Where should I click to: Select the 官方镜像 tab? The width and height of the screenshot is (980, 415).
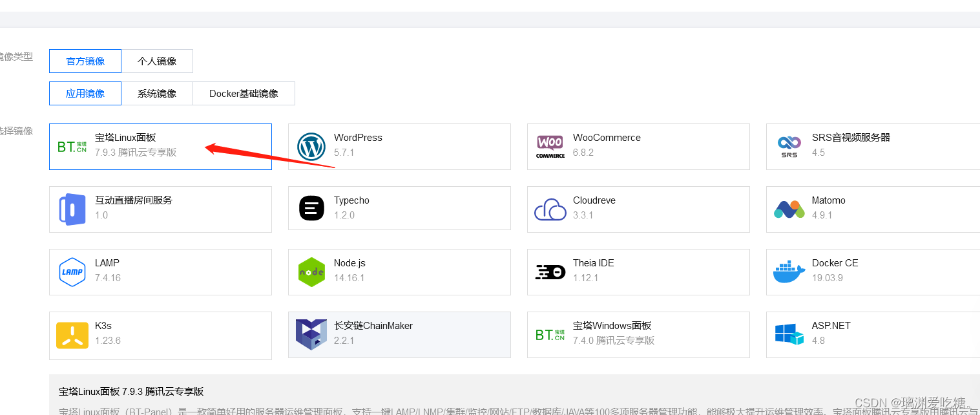(x=85, y=61)
